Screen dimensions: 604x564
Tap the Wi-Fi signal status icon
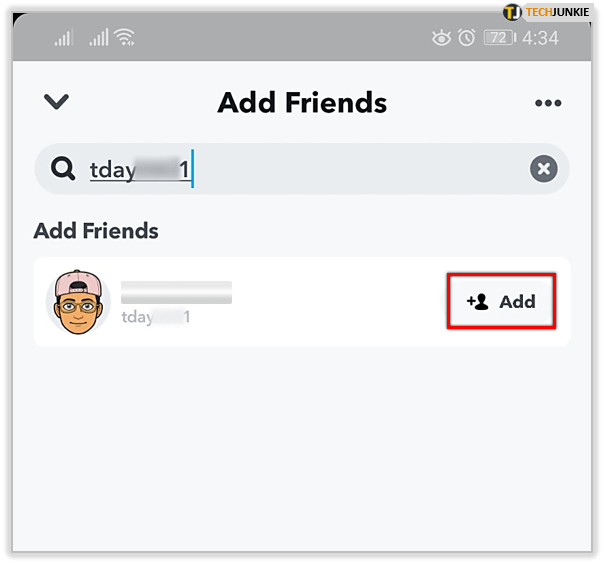(x=125, y=37)
